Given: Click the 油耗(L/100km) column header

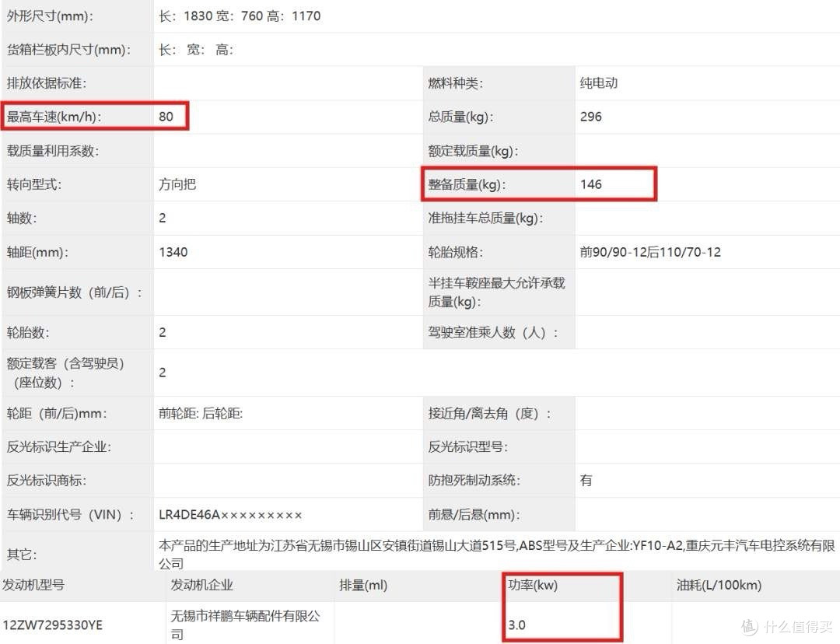Looking at the screenshot, I should click(719, 585).
